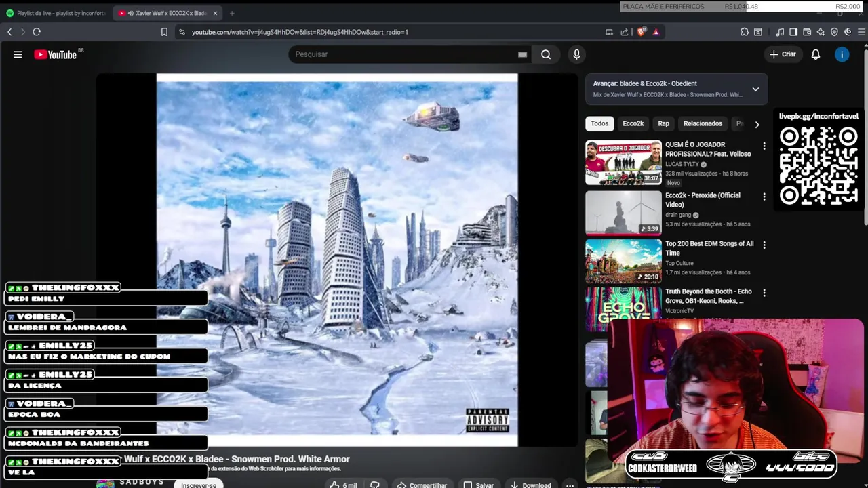
Task: Open the music note media control icon
Action: click(780, 32)
